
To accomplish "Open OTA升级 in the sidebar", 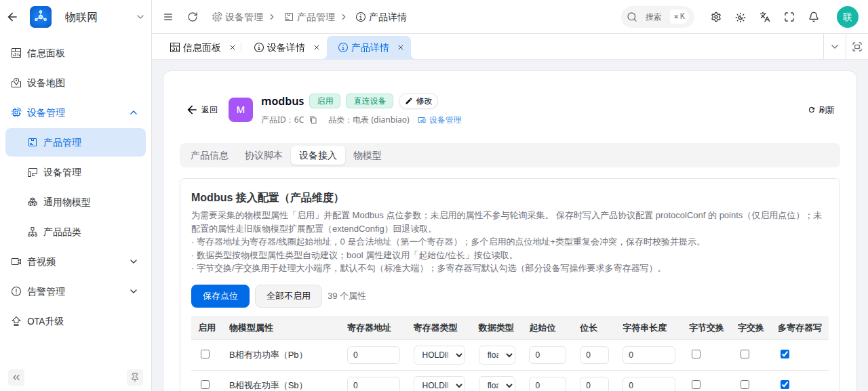I will tap(75, 321).
